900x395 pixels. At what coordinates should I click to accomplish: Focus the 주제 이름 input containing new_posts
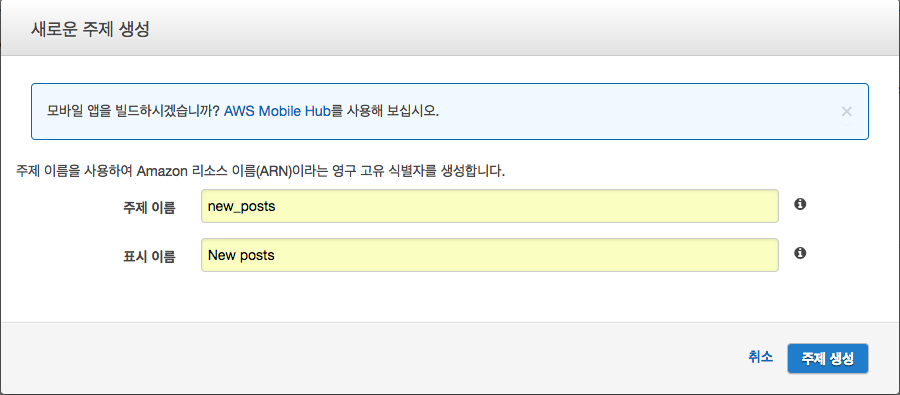click(490, 206)
